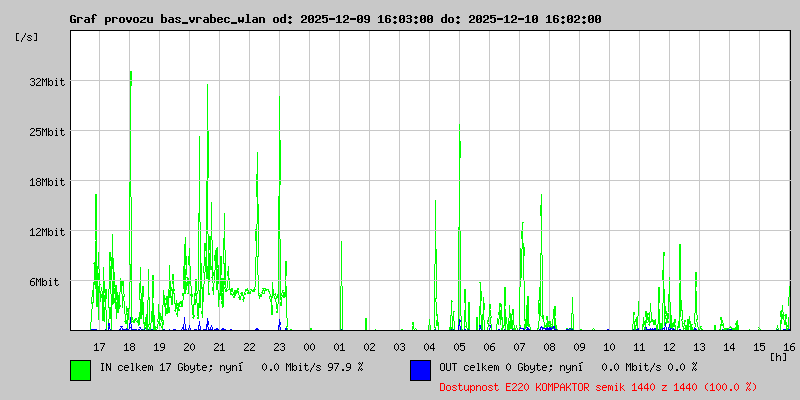
Task: Click the 25Mbit y-axis label
Action: [47, 132]
